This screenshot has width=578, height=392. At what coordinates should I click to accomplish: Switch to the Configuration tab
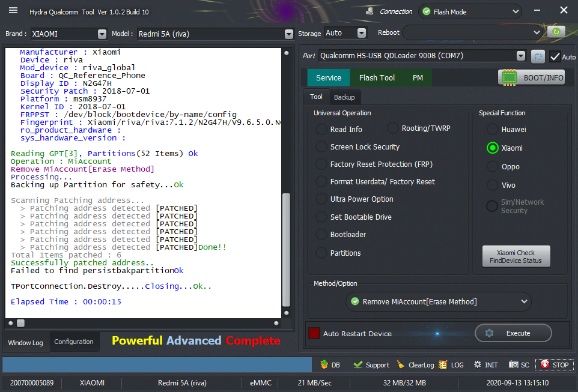(x=74, y=342)
